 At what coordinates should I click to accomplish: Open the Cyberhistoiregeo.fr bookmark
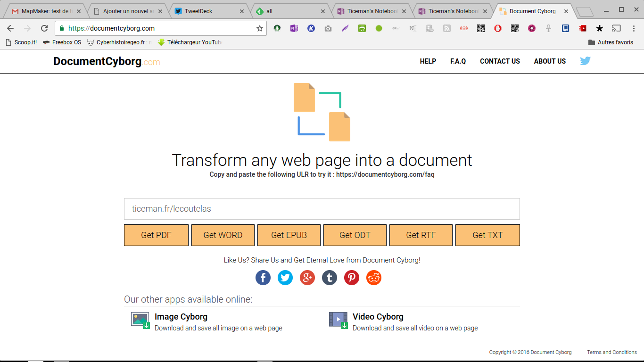tap(119, 42)
